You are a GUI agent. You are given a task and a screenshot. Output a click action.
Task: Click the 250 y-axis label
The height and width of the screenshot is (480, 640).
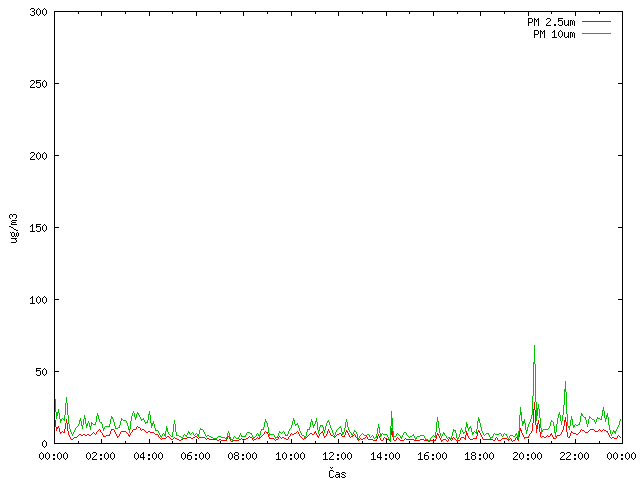pyautogui.click(x=38, y=84)
